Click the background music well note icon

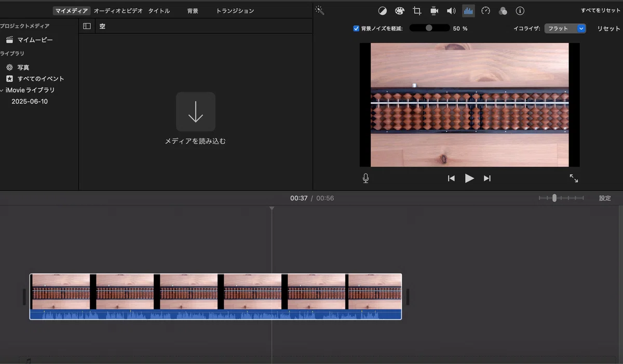coord(28,360)
